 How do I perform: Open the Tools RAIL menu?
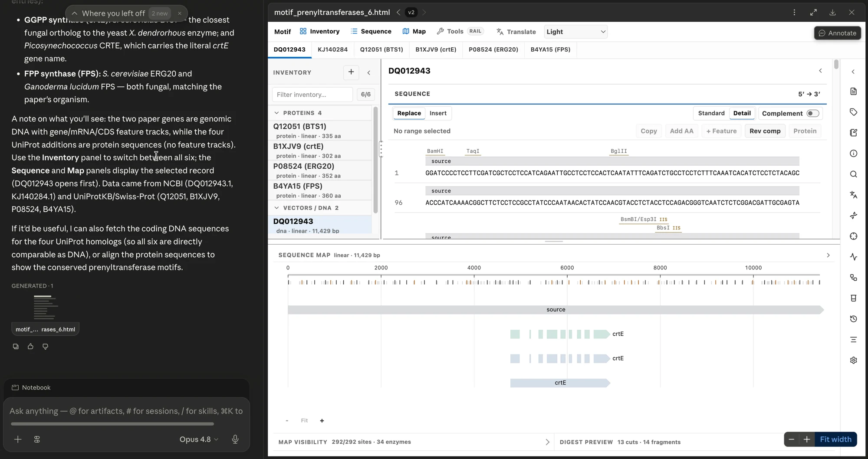click(460, 31)
